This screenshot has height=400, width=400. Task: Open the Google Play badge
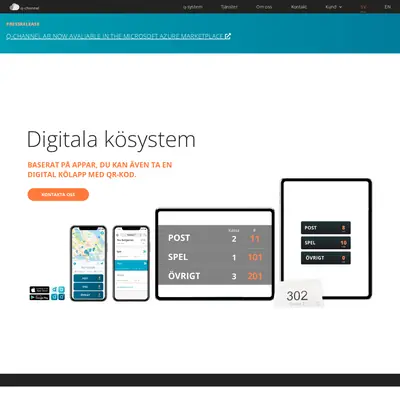(39, 297)
